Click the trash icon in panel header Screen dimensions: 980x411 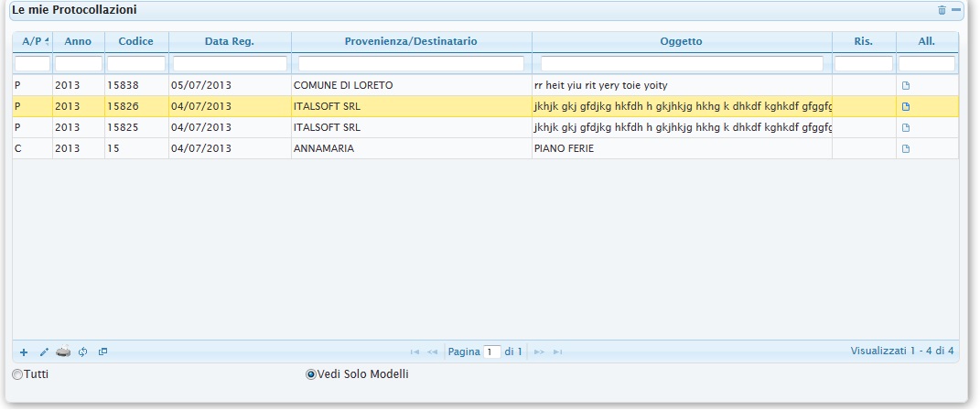(942, 10)
